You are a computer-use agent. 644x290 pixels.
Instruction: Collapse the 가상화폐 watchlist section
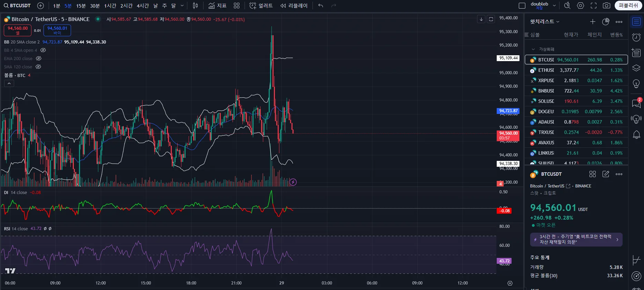(x=533, y=49)
